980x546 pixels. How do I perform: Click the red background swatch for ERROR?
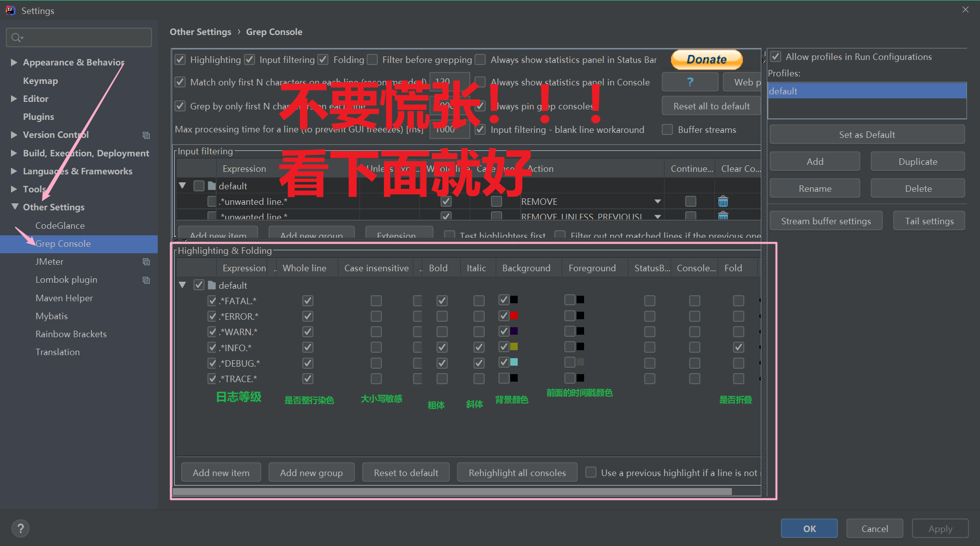click(514, 316)
